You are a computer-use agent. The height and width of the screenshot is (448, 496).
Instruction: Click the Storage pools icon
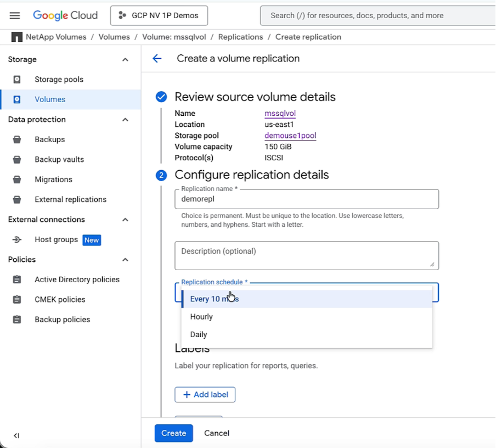click(17, 80)
